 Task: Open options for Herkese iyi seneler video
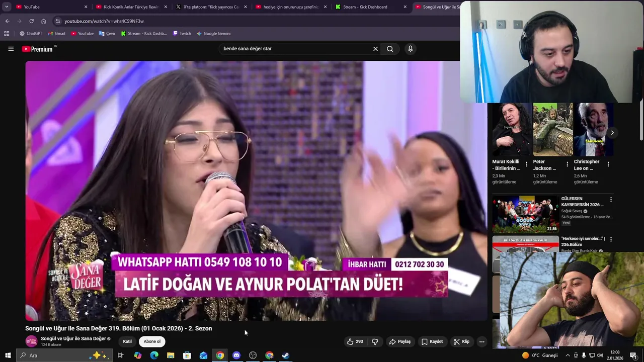[611, 240]
